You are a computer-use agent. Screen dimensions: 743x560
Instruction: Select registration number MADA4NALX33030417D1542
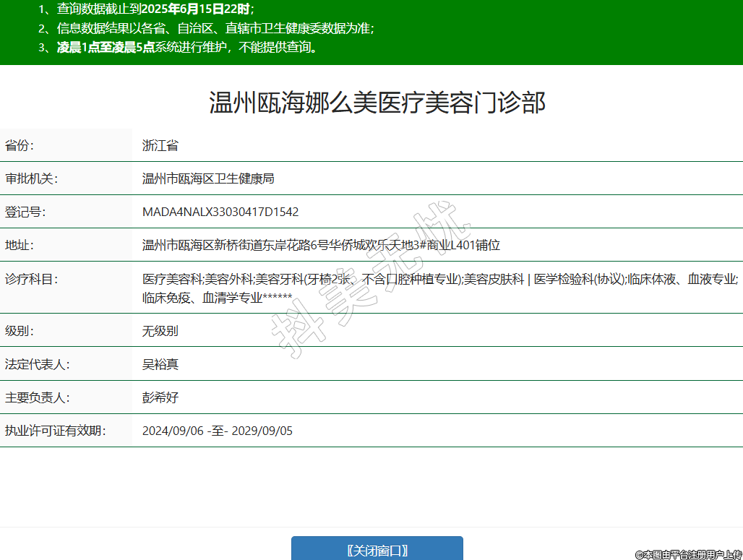pos(220,212)
